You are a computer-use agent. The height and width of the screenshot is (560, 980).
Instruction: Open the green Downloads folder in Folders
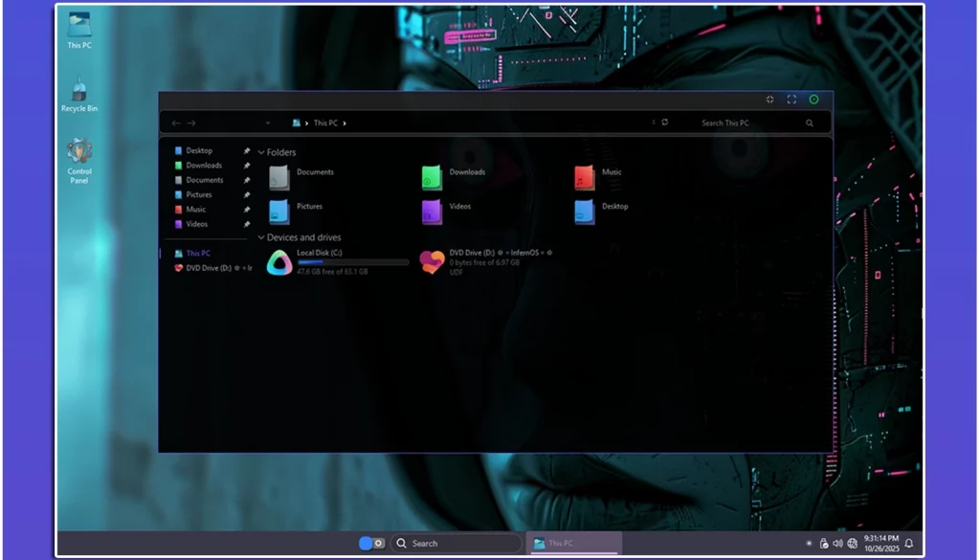click(x=432, y=177)
